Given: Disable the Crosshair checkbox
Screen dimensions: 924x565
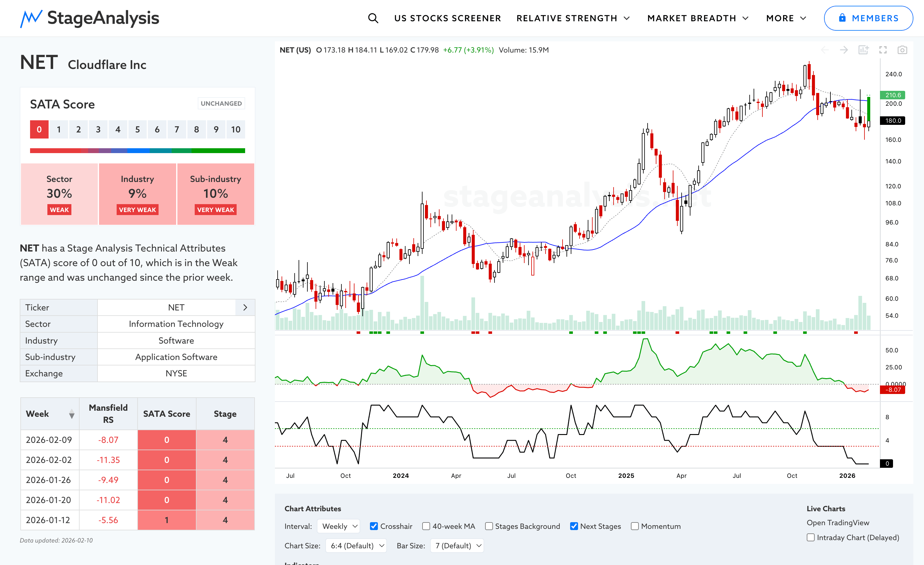Looking at the screenshot, I should click(374, 526).
